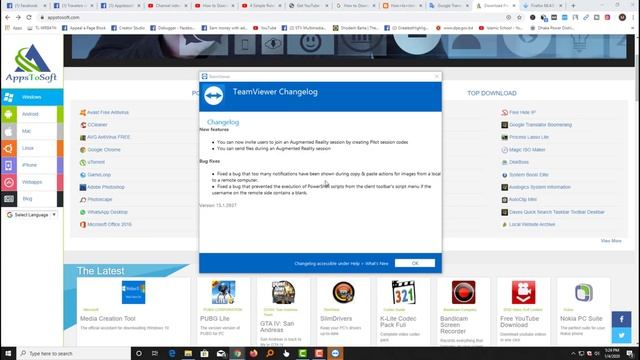Open the K-Lite Codec Pack icon

point(403,292)
